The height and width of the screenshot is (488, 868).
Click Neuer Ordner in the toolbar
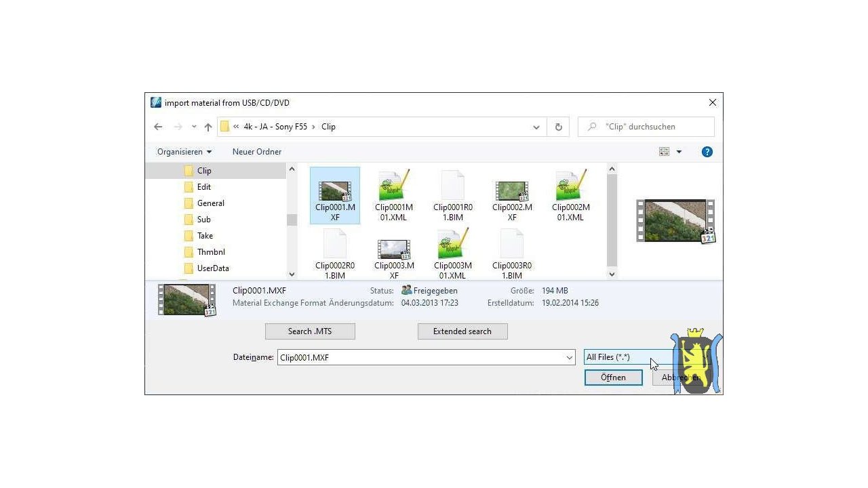click(257, 152)
